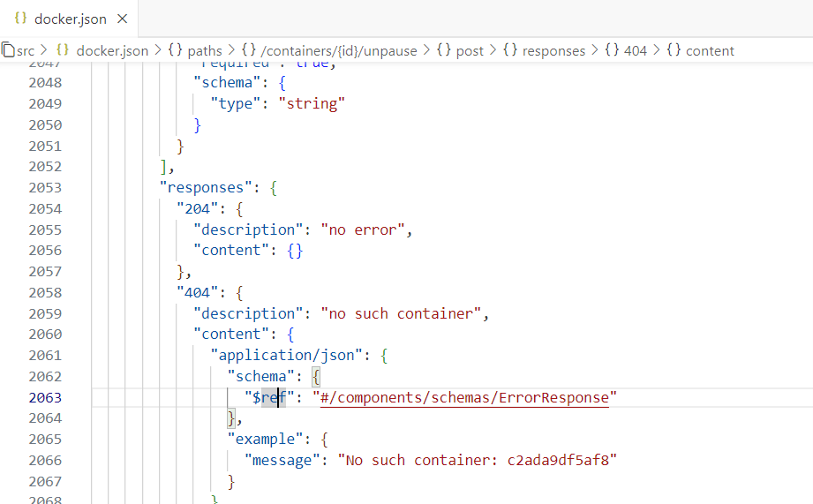Click "No such container: c2ada9df5af8" string
The image size is (813, 504).
click(478, 461)
